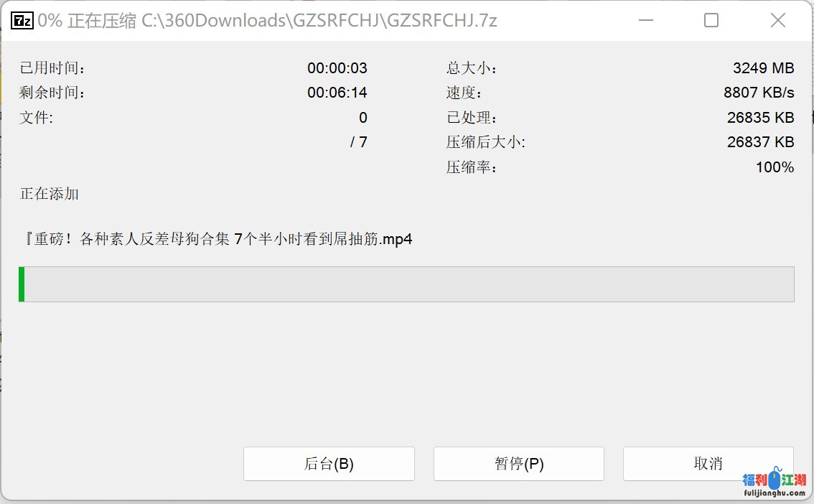This screenshot has height=504, width=814.
Task: Click the green compression progress bar
Action: coord(406,284)
